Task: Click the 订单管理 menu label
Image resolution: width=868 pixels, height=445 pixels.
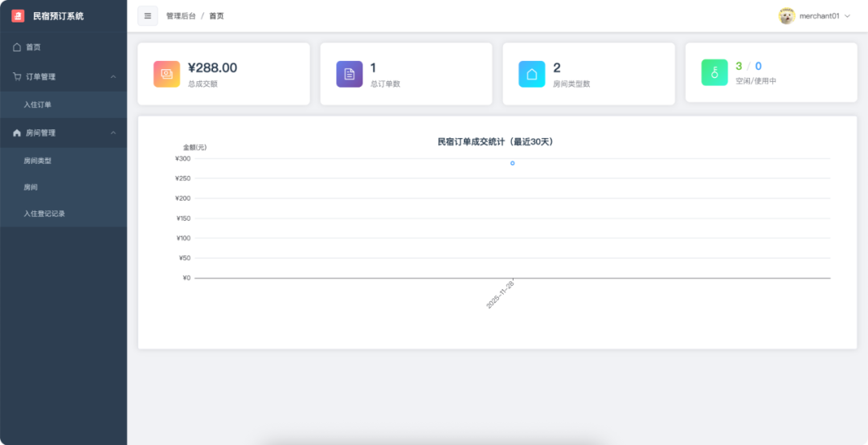Action: [41, 76]
